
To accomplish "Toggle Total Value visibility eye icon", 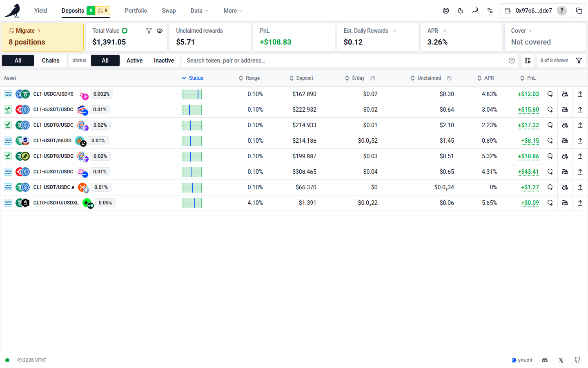I will pyautogui.click(x=160, y=31).
